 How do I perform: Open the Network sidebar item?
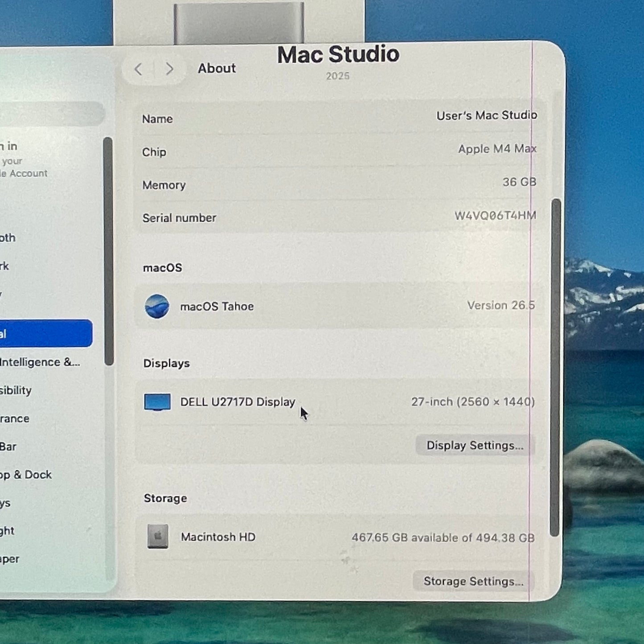tap(4, 266)
